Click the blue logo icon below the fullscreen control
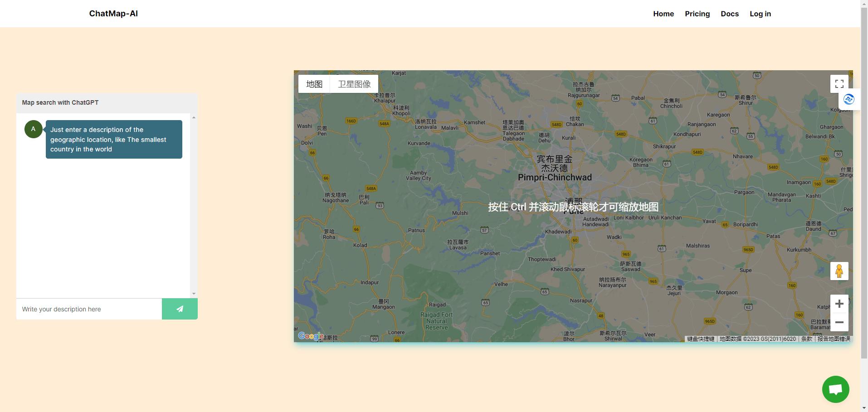The image size is (868, 412). tap(848, 99)
